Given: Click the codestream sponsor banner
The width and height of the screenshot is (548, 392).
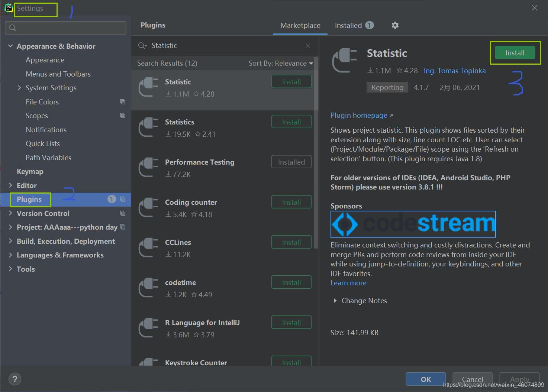Looking at the screenshot, I should (x=413, y=224).
